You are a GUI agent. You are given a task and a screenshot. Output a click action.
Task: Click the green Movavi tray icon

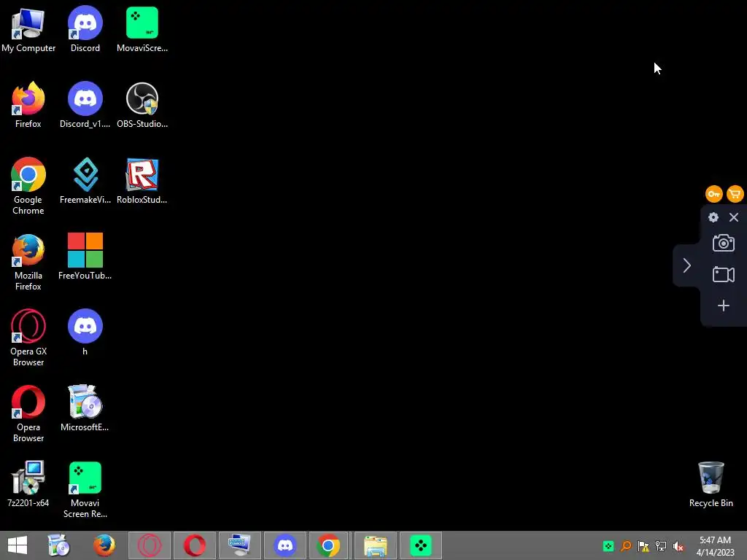coord(608,546)
